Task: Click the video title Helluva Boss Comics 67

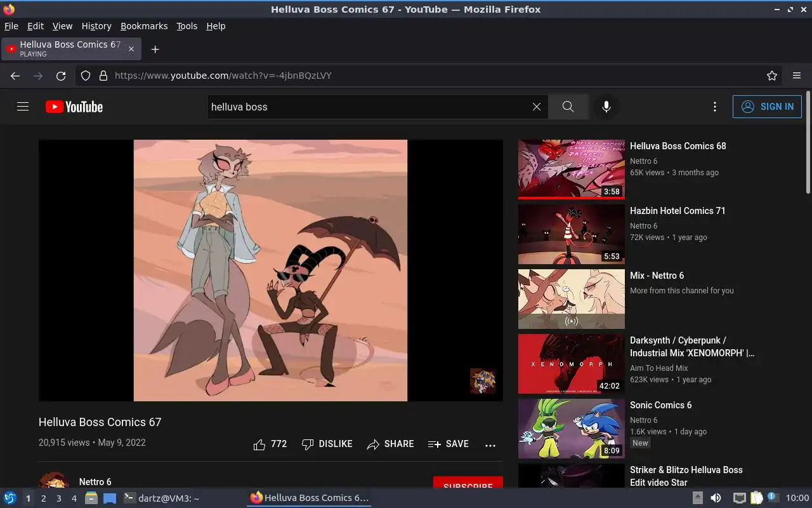Action: pos(100,422)
